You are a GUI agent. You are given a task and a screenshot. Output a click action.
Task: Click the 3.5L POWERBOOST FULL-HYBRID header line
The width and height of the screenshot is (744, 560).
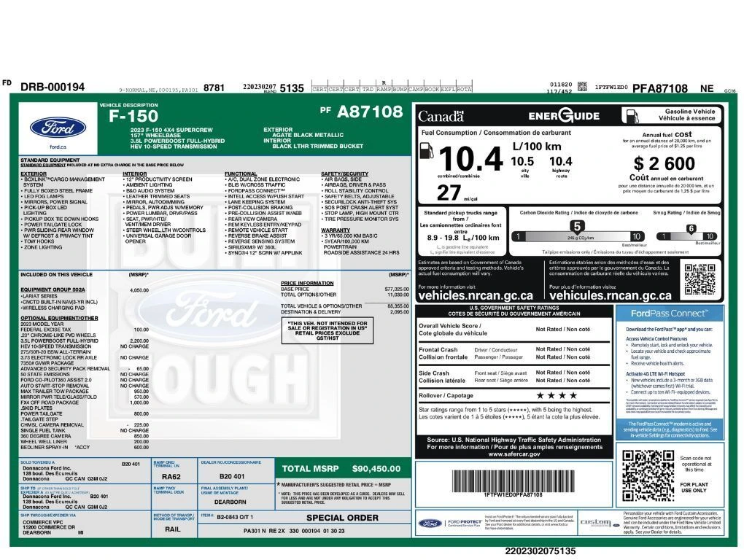(177, 141)
